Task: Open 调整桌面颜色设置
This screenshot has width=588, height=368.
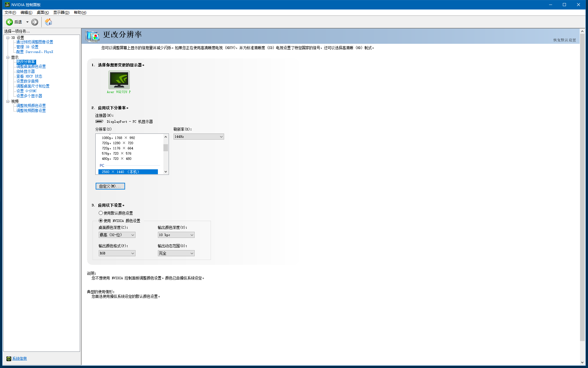Action: (x=31, y=67)
